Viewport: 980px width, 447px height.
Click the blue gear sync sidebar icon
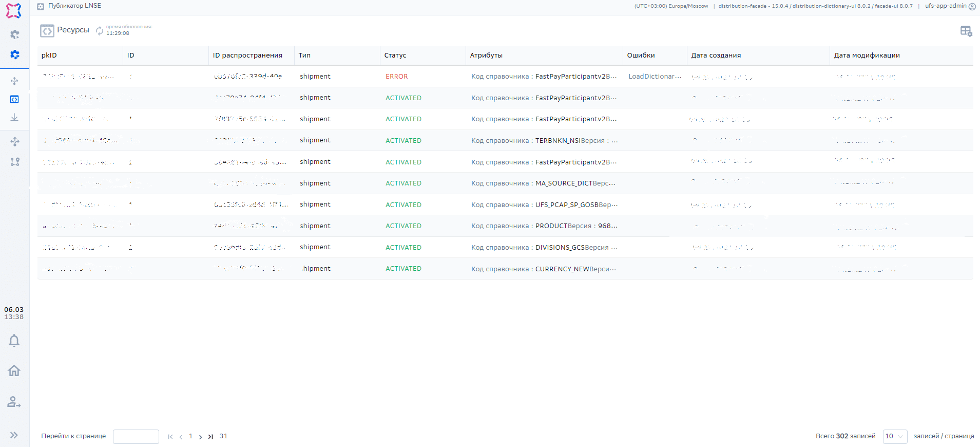(15, 54)
